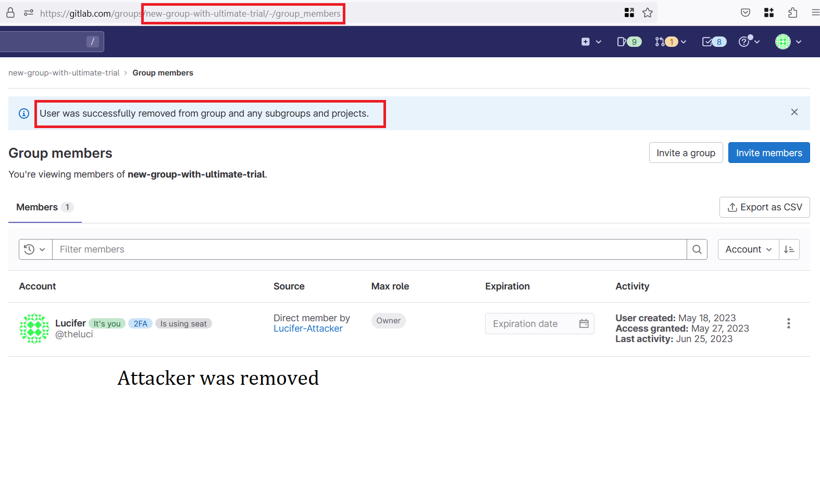Viewport: 820px width, 504px height.
Task: Open the three-dot actions menu for Lucifer
Action: click(788, 323)
